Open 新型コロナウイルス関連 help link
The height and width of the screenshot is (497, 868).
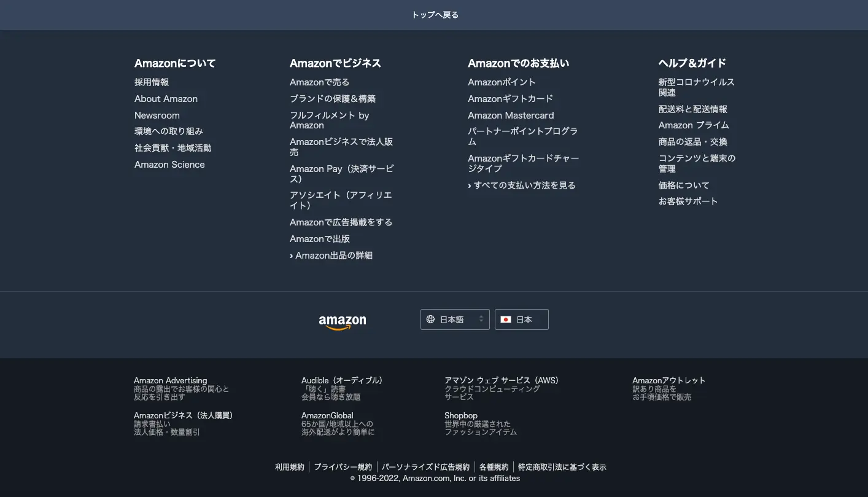coord(696,87)
